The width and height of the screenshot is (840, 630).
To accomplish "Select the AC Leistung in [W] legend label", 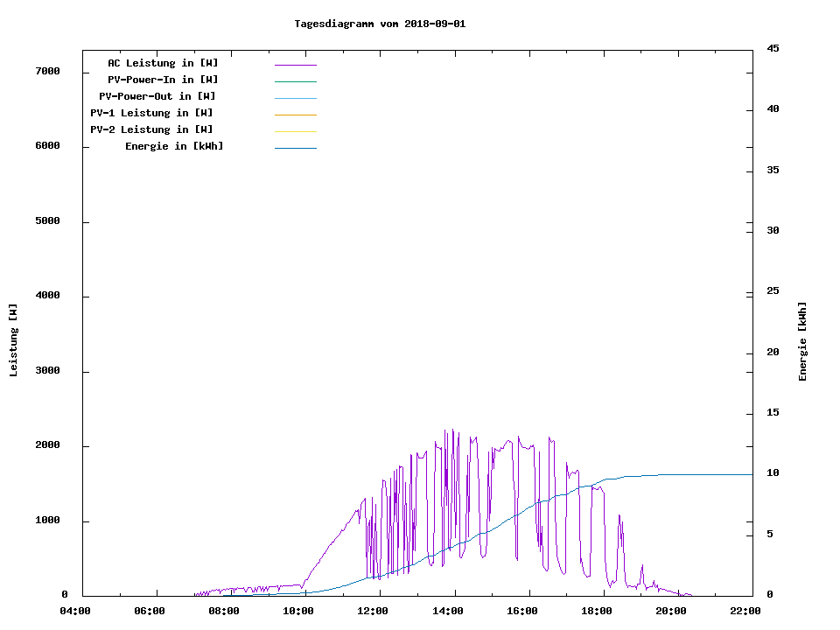I will (x=163, y=63).
